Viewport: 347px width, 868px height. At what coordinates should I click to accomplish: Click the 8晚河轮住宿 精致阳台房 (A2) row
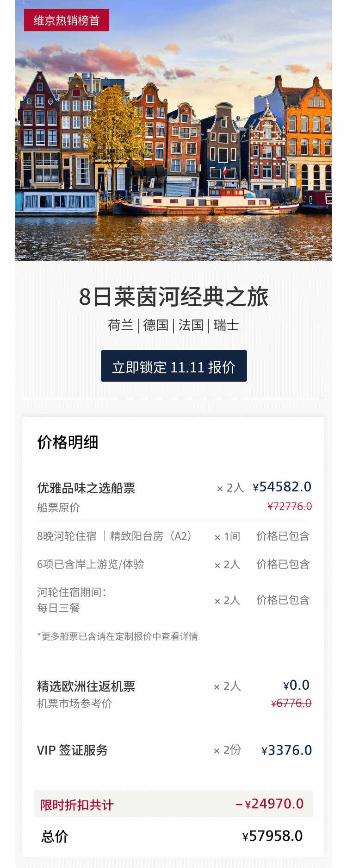(173, 536)
